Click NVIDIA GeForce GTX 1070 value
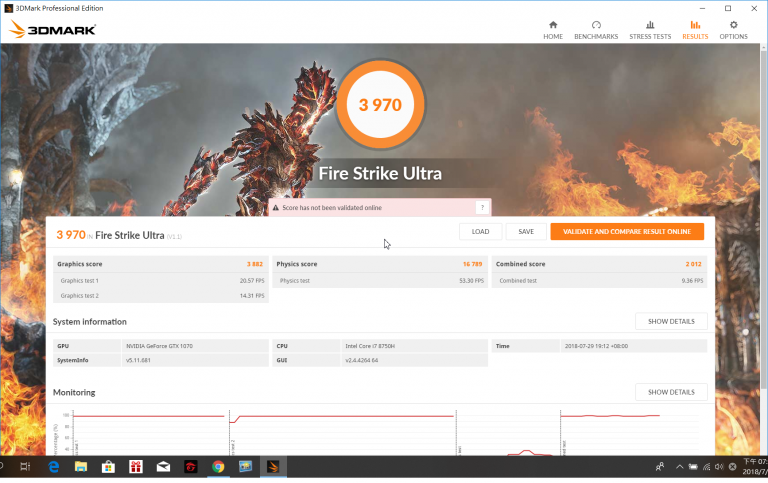The width and height of the screenshot is (768, 483). click(x=159, y=346)
